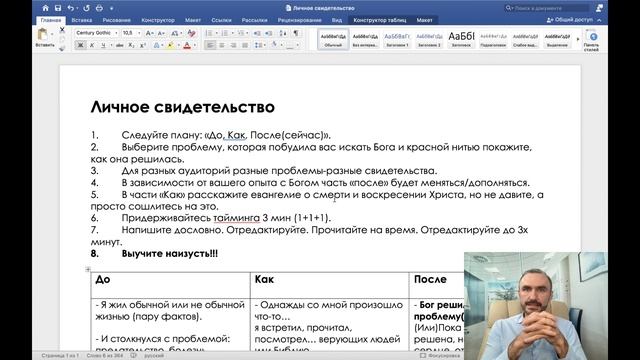Switch to the Конструктор таблиц tab
640x360 pixels.
pos(380,20)
